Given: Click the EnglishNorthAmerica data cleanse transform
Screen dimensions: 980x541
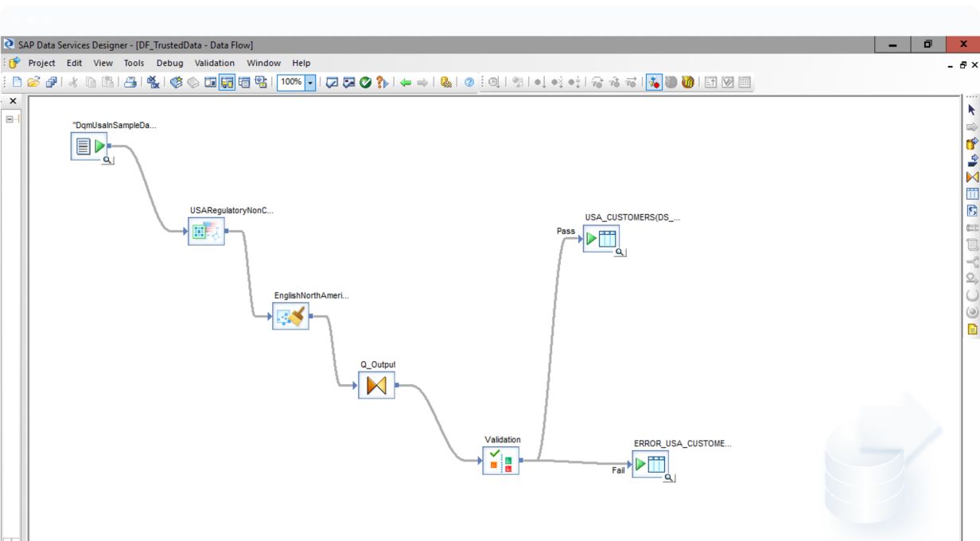Looking at the screenshot, I should (x=290, y=317).
